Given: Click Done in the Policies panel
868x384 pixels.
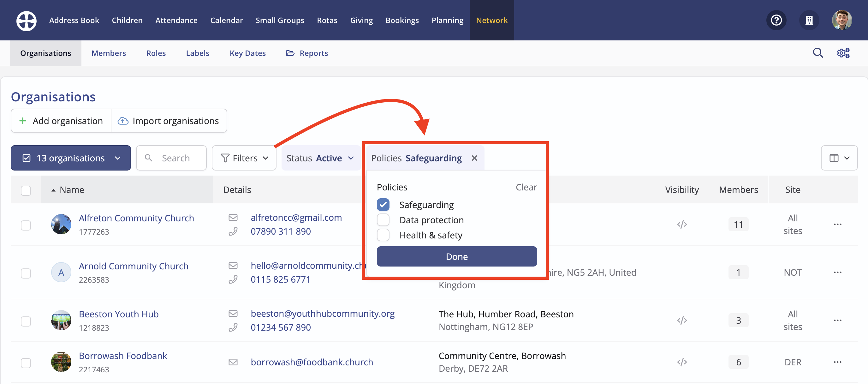Looking at the screenshot, I should (457, 256).
